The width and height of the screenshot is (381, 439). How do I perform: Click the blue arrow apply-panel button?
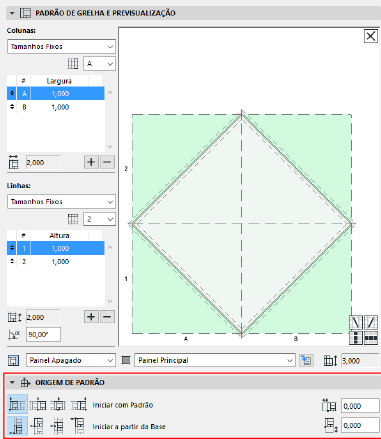pos(306,360)
